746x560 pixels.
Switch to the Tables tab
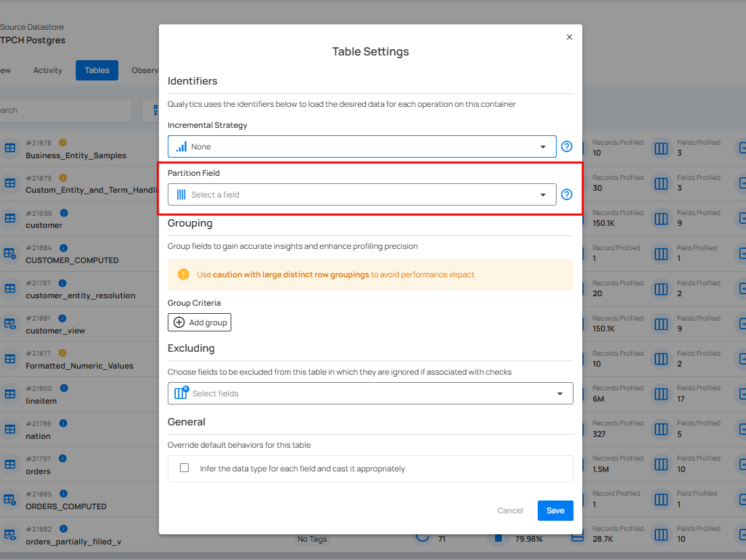pyautogui.click(x=97, y=70)
